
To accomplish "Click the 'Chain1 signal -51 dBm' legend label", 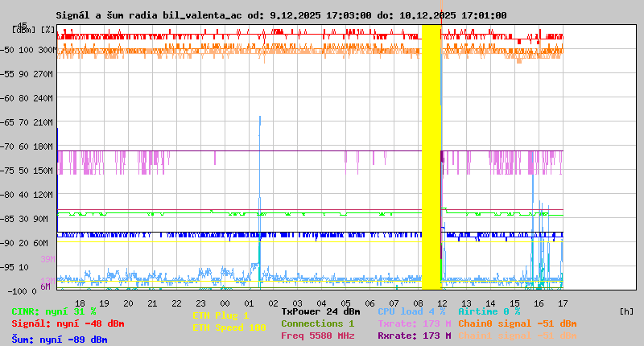I will [518, 336].
